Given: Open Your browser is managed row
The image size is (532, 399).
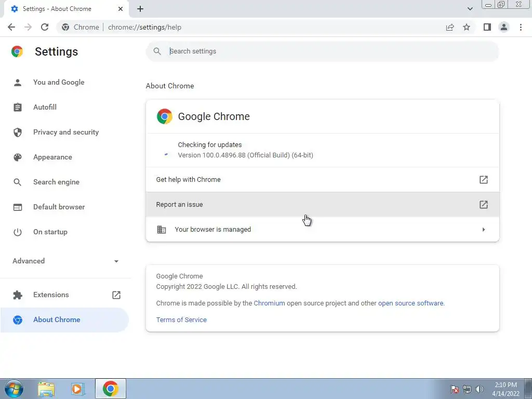Looking at the screenshot, I should pos(322,229).
